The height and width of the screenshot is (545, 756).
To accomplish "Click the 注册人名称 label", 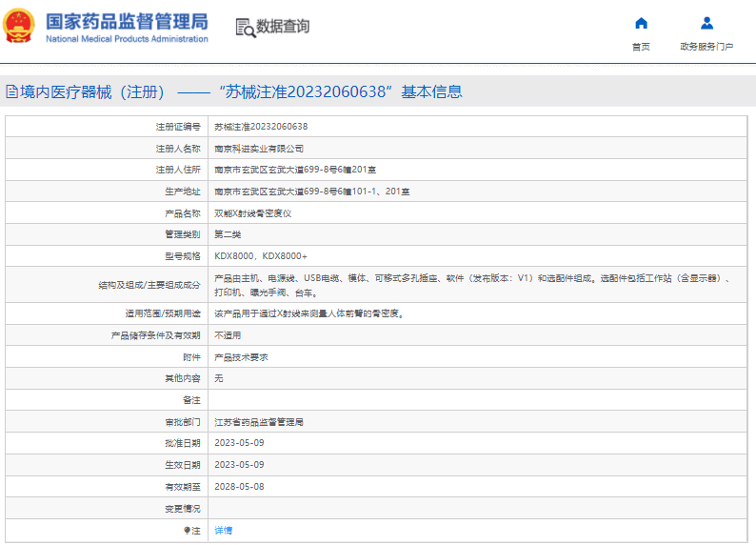I will 178,149.
